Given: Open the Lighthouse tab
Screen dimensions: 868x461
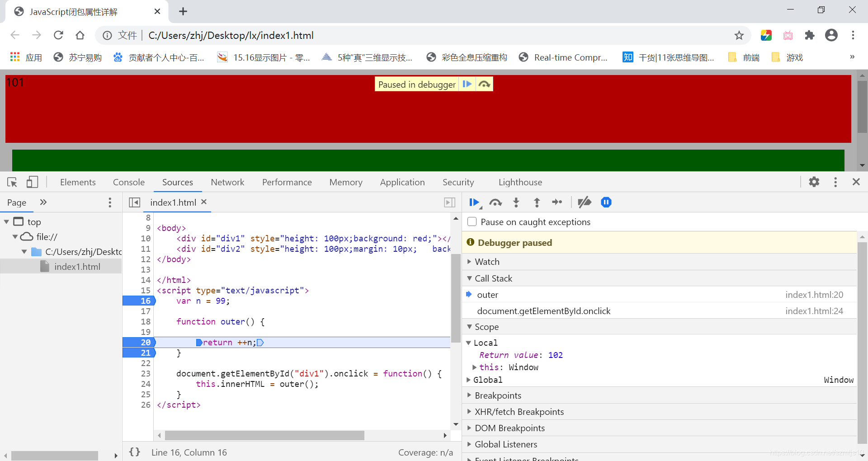Looking at the screenshot, I should 520,182.
